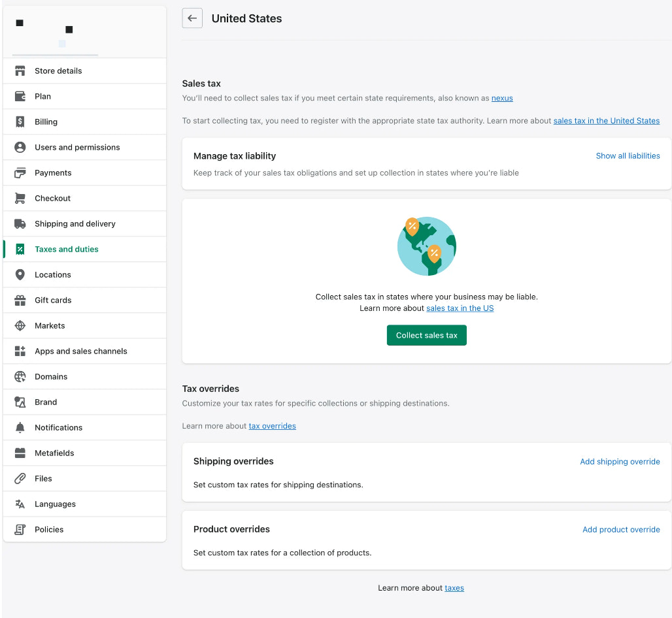Select the Shipping and delivery truck icon
Image resolution: width=672 pixels, height=618 pixels.
pyautogui.click(x=20, y=223)
